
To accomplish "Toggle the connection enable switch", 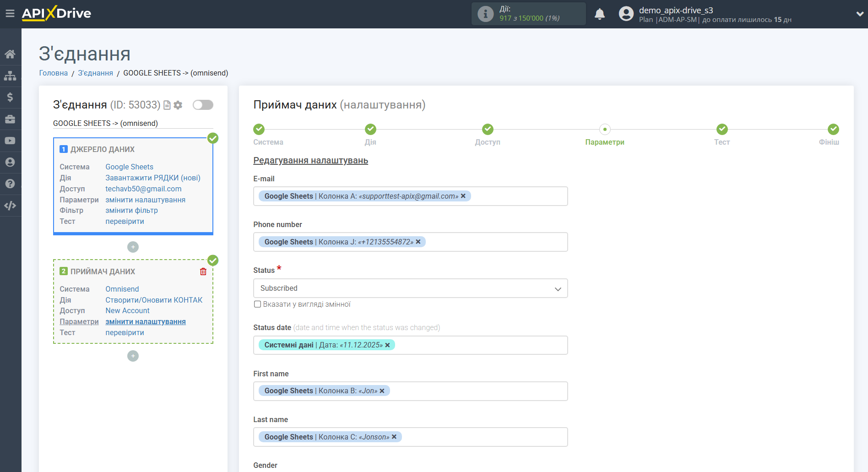I will (x=203, y=105).
